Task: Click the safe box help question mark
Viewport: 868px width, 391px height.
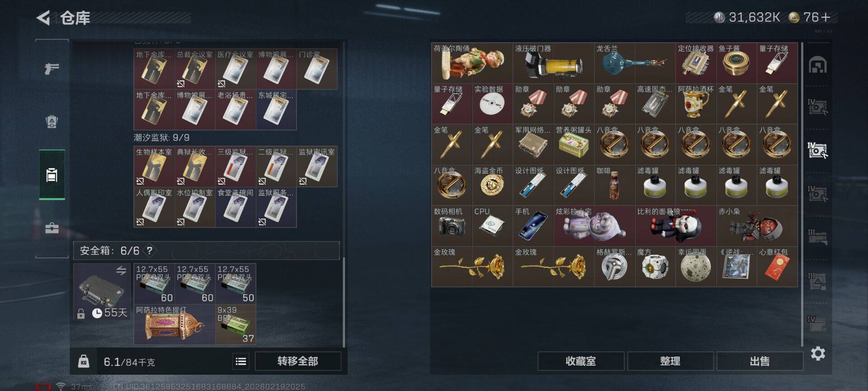Action: click(x=150, y=250)
